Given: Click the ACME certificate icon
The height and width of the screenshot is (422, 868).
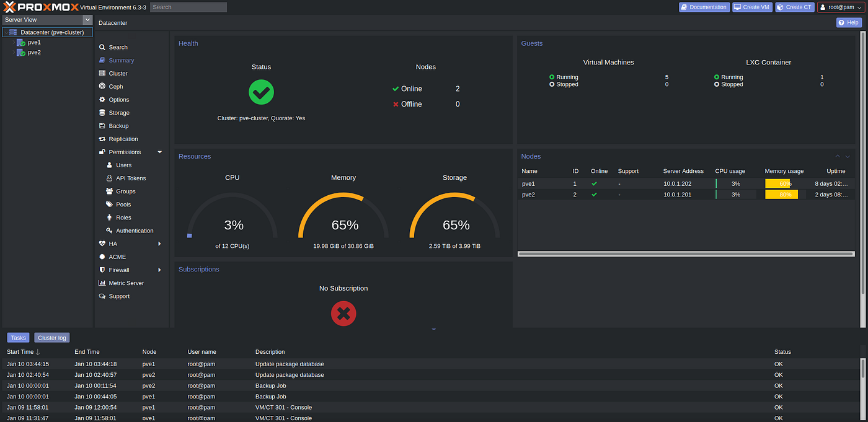Looking at the screenshot, I should click(x=102, y=257).
